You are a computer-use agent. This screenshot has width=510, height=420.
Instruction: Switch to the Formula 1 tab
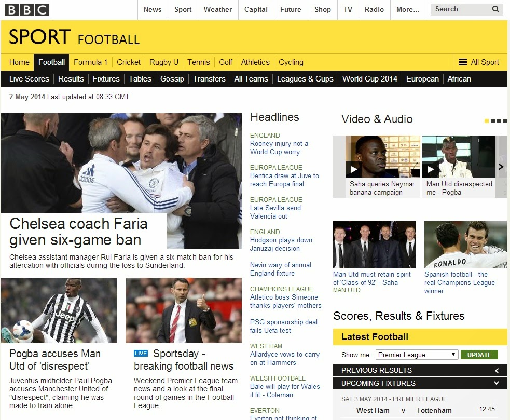click(90, 62)
